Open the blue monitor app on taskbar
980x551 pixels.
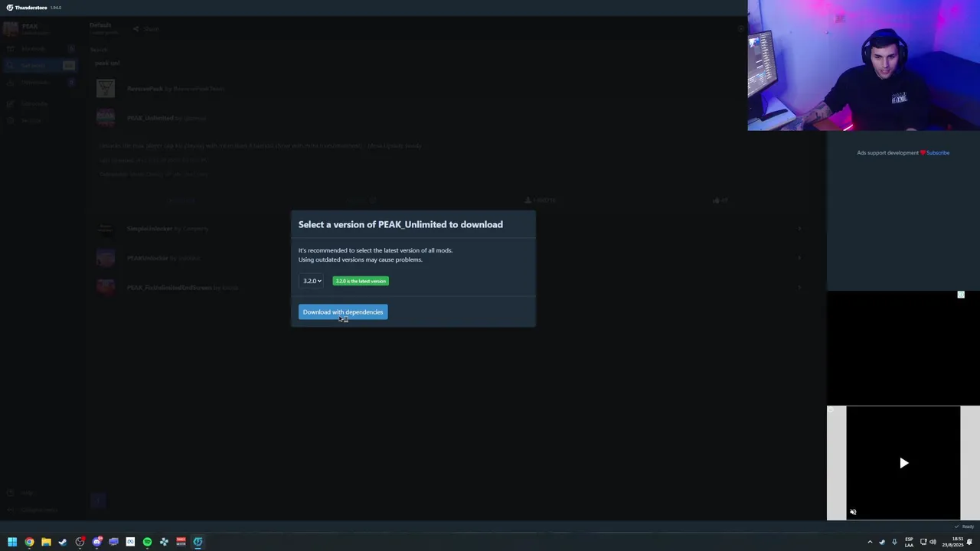(x=113, y=542)
